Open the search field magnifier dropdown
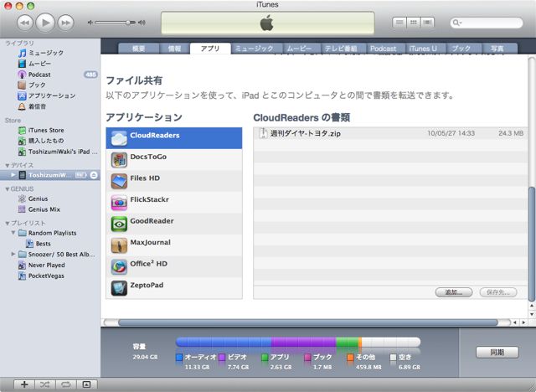Viewport: 536px width, 392px height. pyautogui.click(x=457, y=23)
